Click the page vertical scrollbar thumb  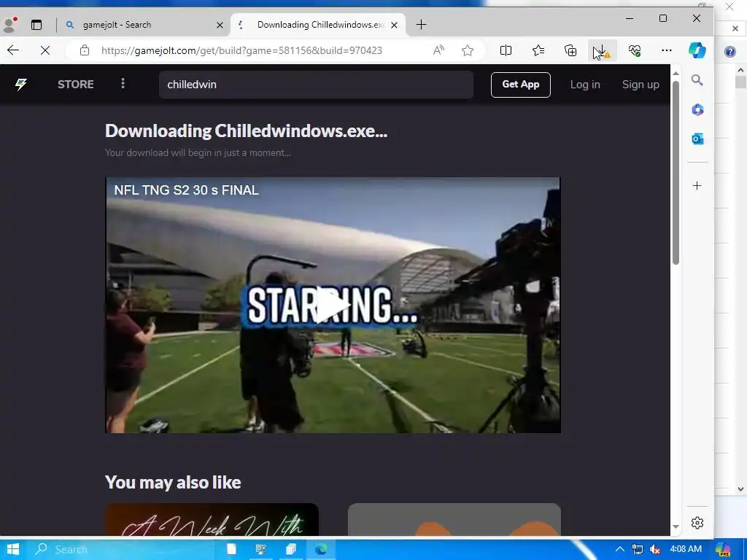(x=676, y=172)
